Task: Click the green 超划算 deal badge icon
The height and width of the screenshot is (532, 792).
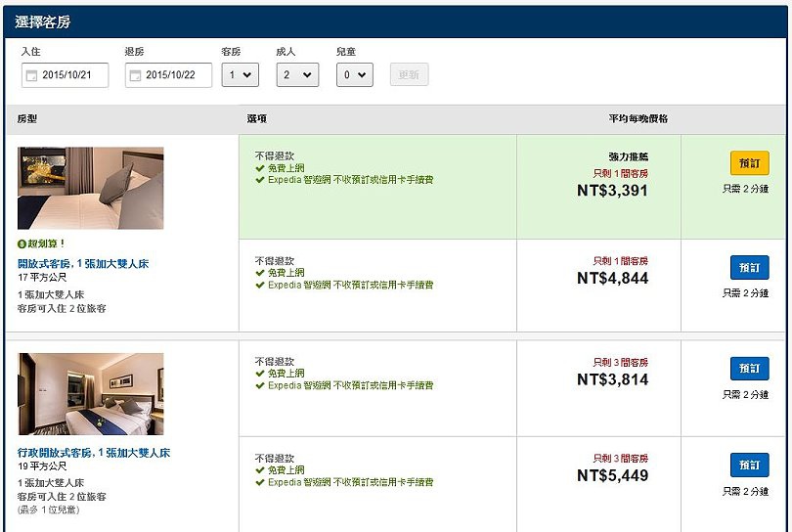Action: [22, 244]
